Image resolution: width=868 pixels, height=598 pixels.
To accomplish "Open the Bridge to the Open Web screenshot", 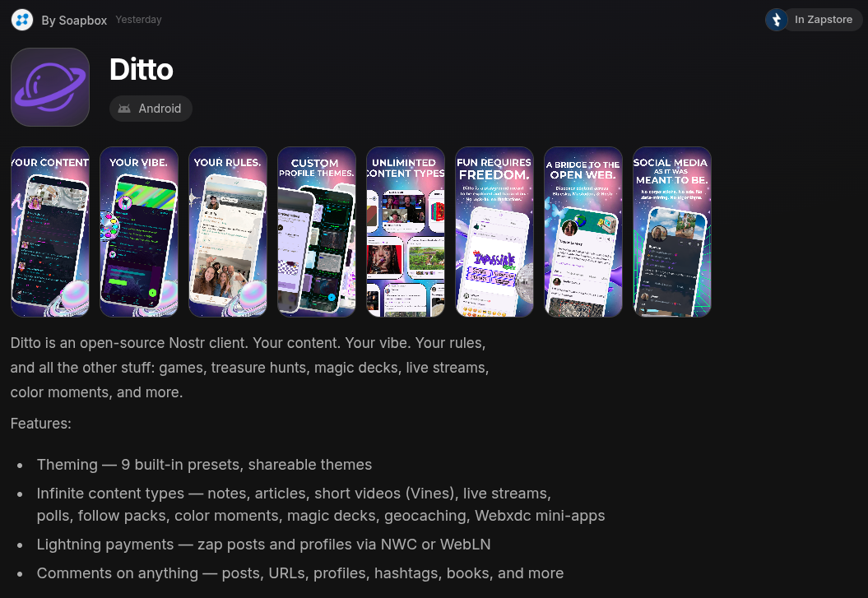I will tap(583, 232).
